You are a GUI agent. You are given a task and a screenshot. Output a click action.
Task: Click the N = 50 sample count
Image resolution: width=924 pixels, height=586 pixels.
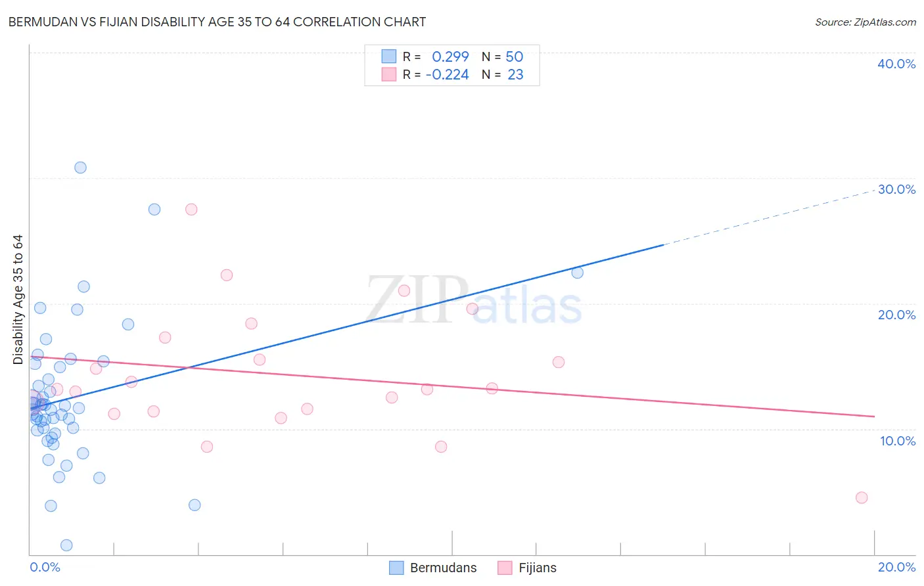point(502,56)
